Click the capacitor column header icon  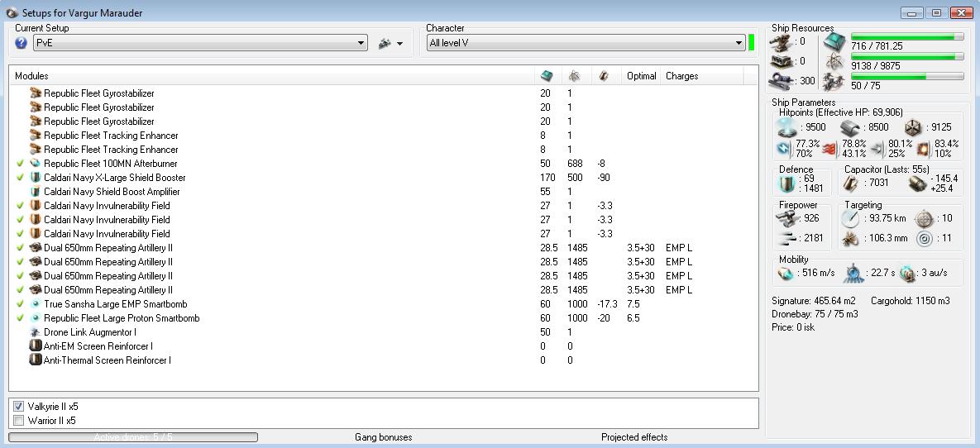point(603,75)
